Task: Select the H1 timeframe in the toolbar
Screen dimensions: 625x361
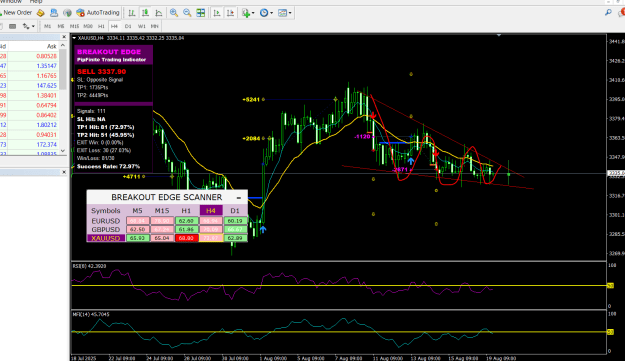Action: pyautogui.click(x=101, y=26)
